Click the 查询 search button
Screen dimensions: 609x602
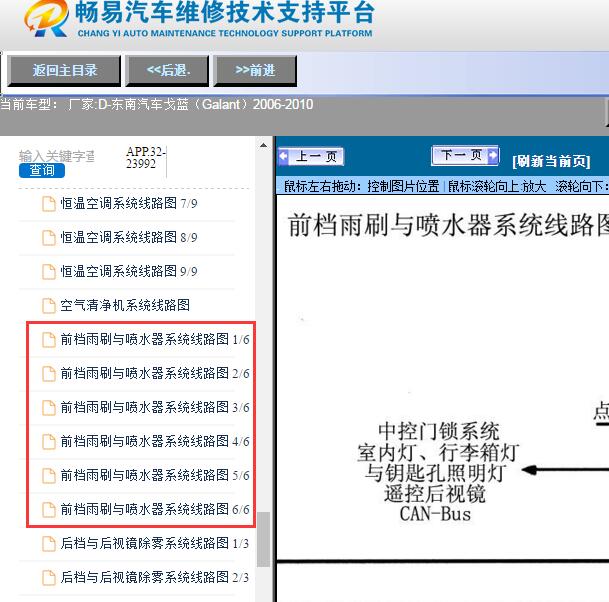coord(42,171)
